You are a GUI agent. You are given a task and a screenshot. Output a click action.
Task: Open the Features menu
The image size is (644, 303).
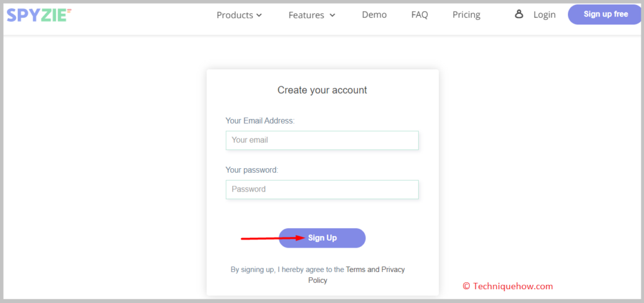(312, 15)
